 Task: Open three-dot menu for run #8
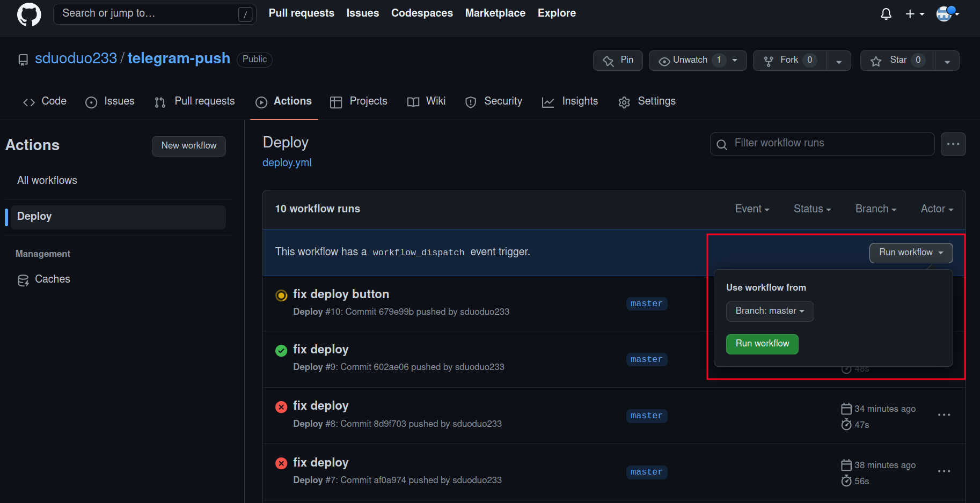click(x=944, y=415)
